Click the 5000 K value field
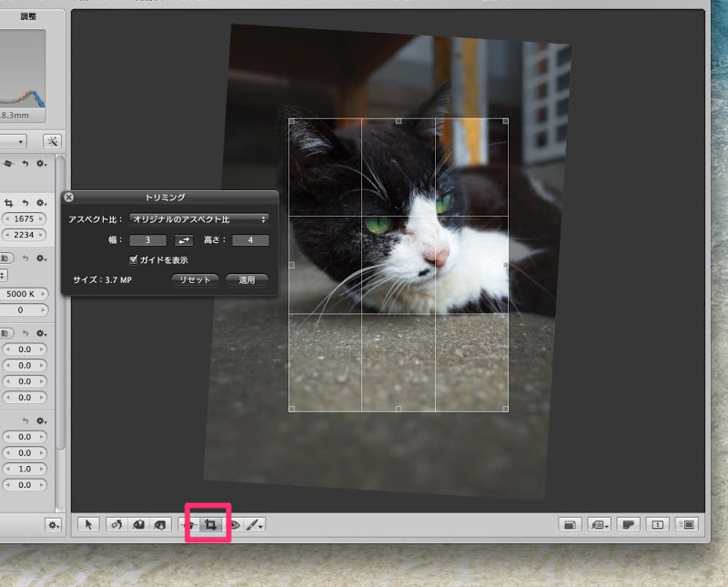This screenshot has width=728, height=587. coord(20,293)
